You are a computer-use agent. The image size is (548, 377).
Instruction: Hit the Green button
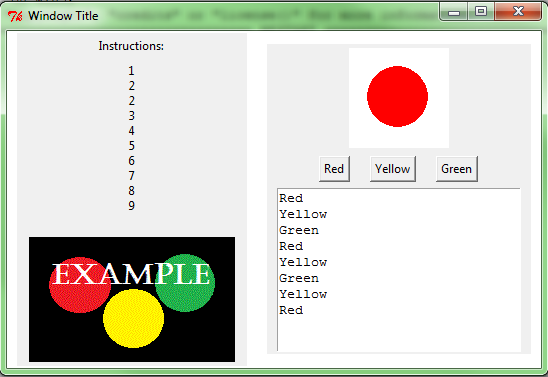click(456, 169)
